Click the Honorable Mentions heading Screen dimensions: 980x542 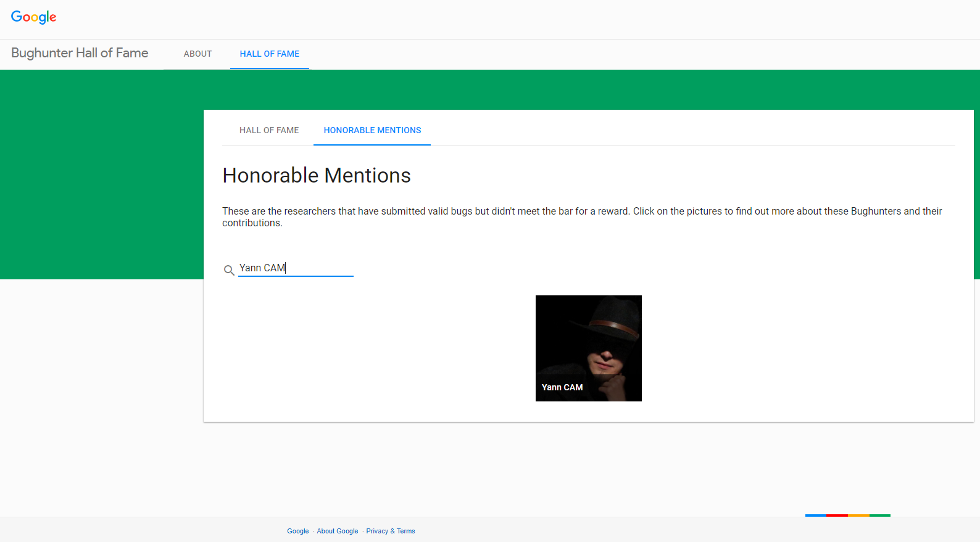pos(317,176)
